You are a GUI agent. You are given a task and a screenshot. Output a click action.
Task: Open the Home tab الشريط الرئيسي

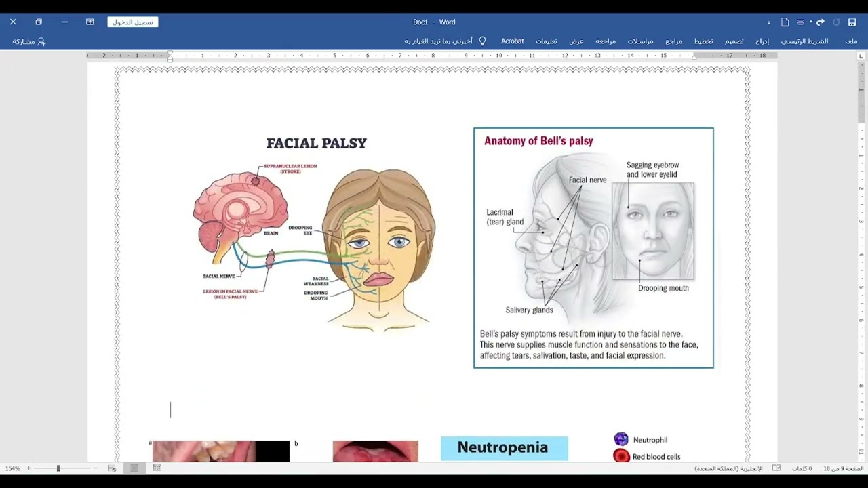pos(804,41)
